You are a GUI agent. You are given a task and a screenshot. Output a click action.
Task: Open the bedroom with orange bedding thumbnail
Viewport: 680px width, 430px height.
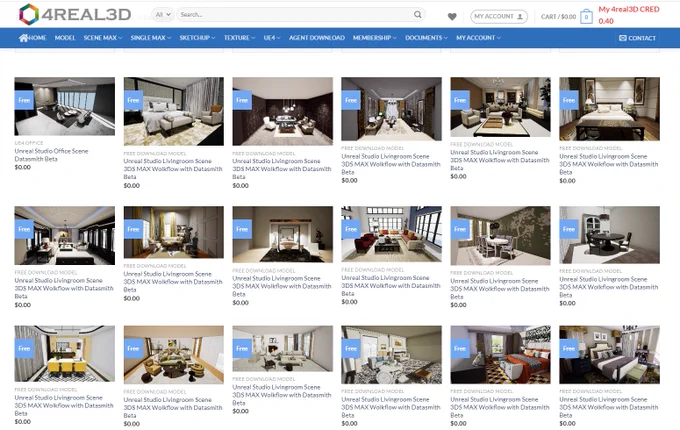[500, 355]
